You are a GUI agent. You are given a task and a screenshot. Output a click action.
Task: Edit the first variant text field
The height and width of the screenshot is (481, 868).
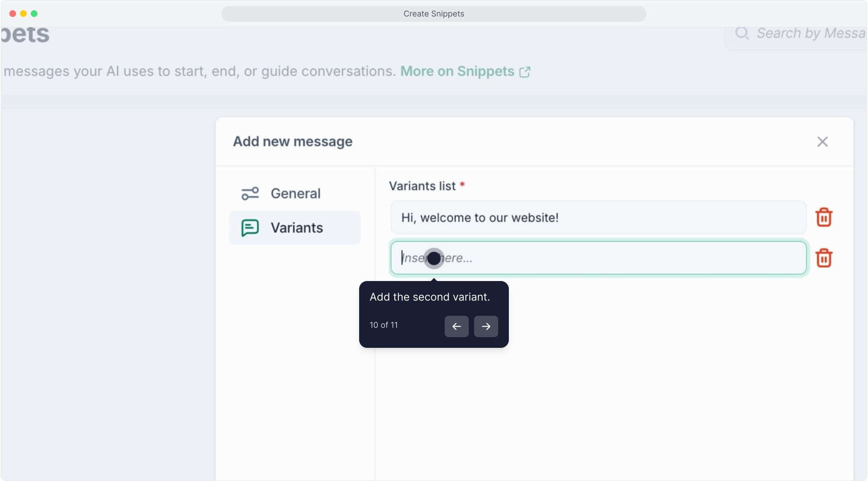[x=598, y=217]
